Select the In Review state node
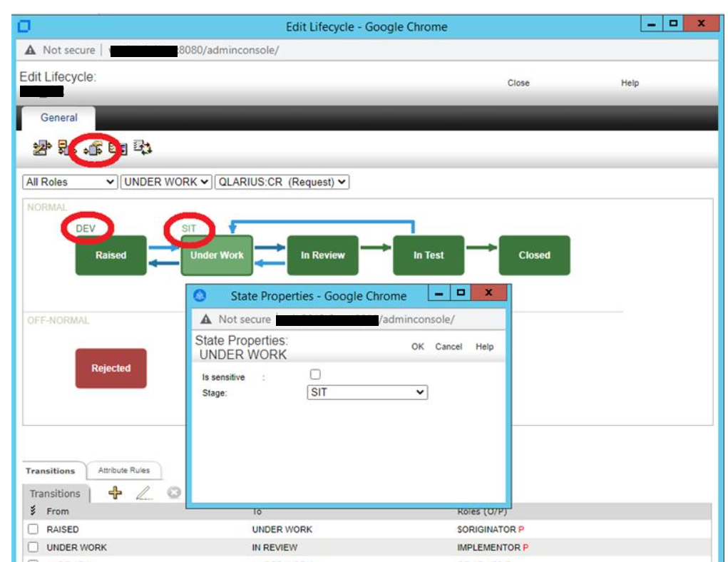The image size is (728, 562). pos(323,255)
